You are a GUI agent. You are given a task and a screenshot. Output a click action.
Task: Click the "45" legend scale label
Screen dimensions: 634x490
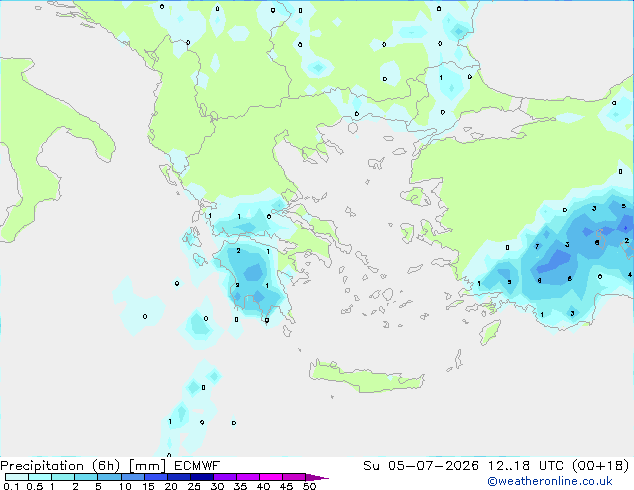click(286, 486)
